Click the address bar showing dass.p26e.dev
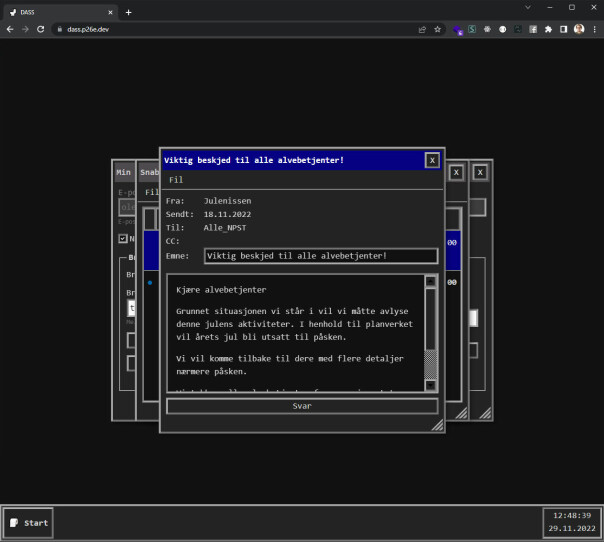This screenshot has height=542, width=604. (x=239, y=29)
